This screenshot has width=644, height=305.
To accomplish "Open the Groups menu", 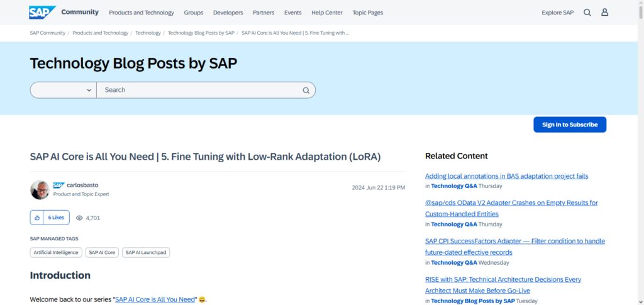I will pyautogui.click(x=194, y=13).
